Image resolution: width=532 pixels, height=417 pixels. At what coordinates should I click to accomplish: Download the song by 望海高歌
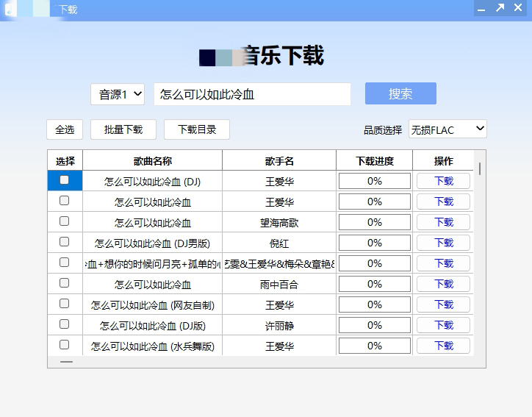pyautogui.click(x=443, y=222)
